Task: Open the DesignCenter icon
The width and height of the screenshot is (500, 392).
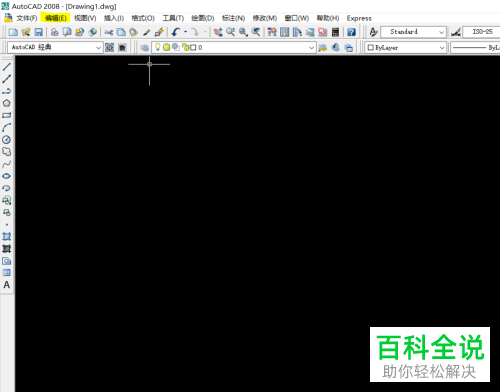Action: pyautogui.click(x=285, y=32)
